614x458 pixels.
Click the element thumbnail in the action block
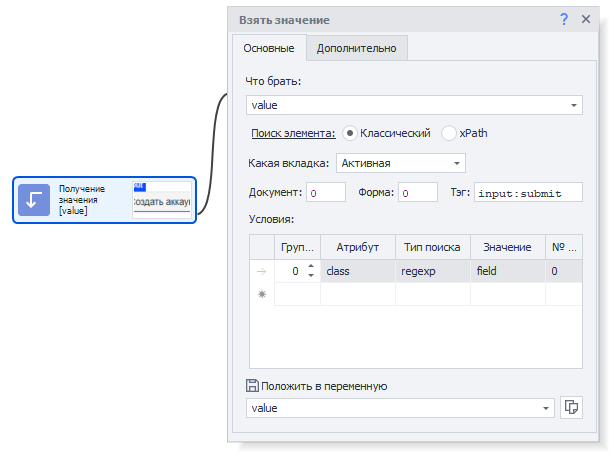(161, 199)
